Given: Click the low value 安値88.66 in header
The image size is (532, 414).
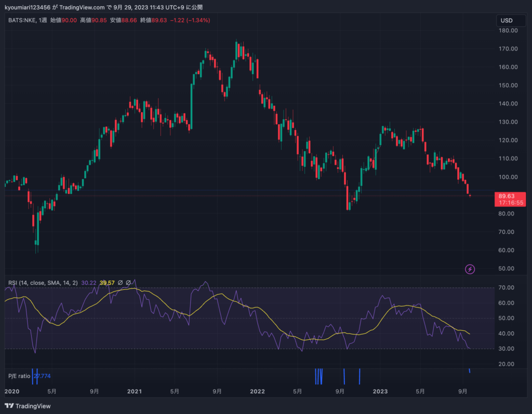Looking at the screenshot, I should pos(124,20).
